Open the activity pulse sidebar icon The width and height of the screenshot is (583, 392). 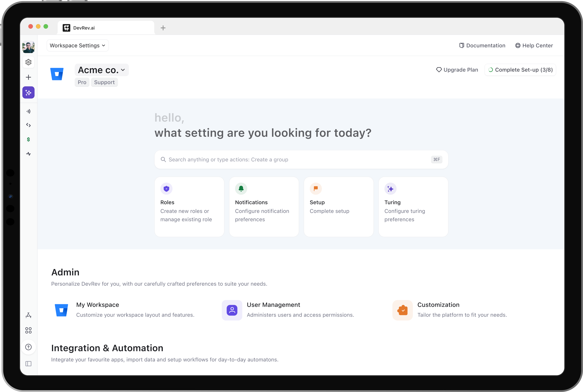[x=29, y=154]
